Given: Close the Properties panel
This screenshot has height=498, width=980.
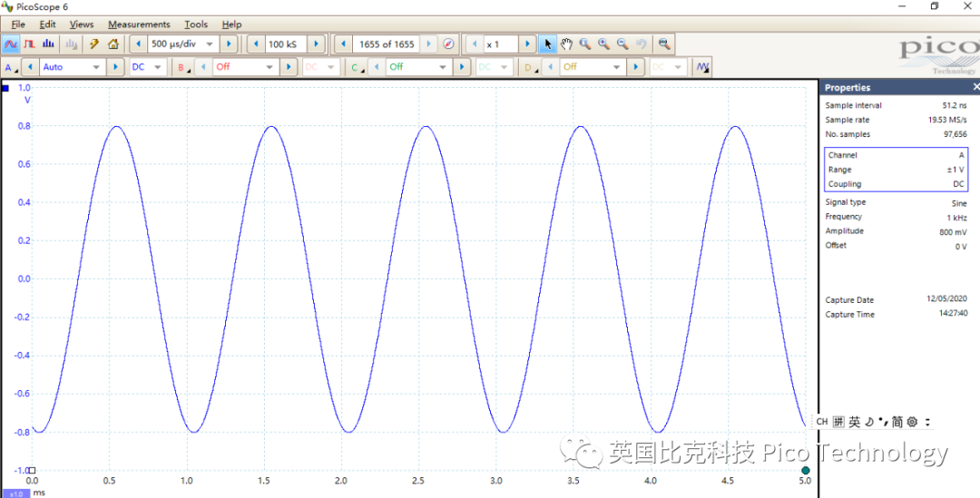Looking at the screenshot, I should 975,87.
